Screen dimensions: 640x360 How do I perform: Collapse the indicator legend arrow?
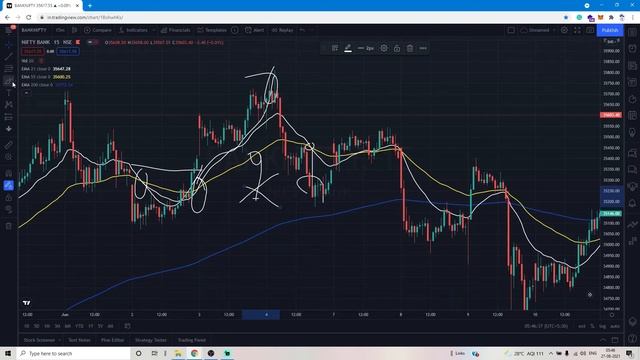point(26,93)
